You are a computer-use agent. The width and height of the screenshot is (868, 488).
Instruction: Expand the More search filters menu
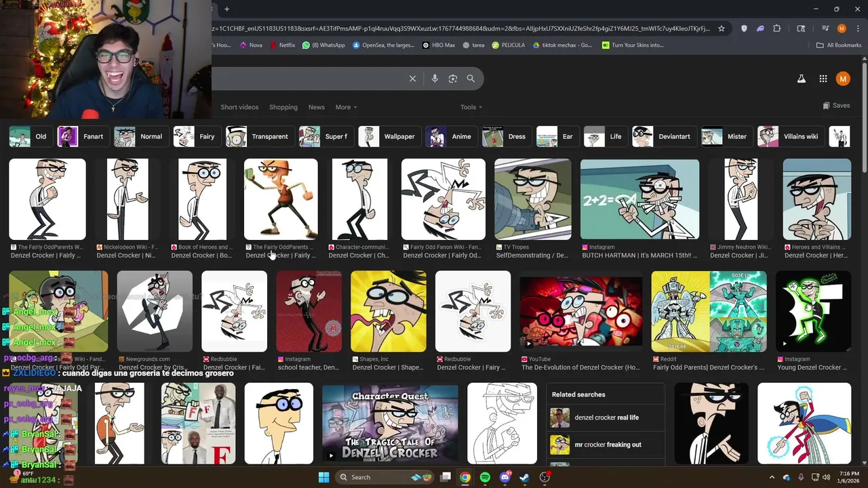point(346,107)
